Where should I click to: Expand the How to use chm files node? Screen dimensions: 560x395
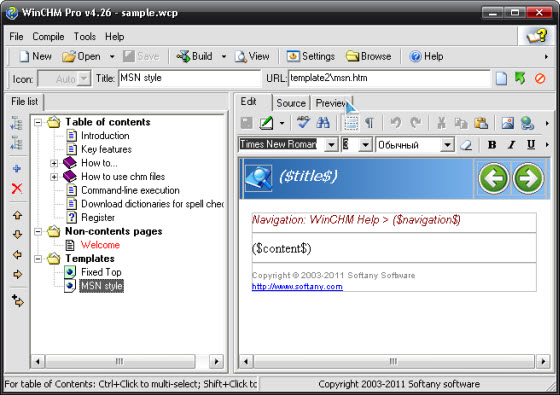[54, 177]
